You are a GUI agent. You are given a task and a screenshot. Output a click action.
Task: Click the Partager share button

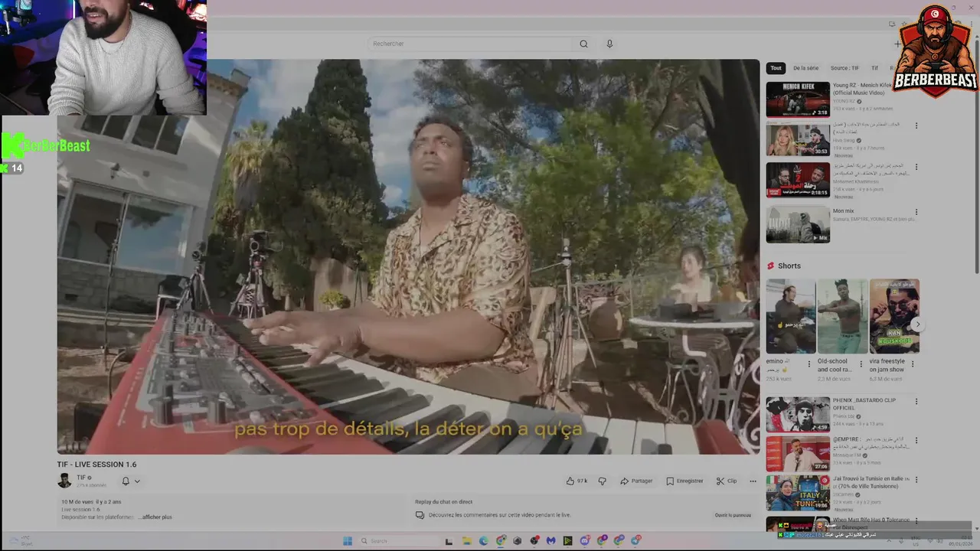636,481
